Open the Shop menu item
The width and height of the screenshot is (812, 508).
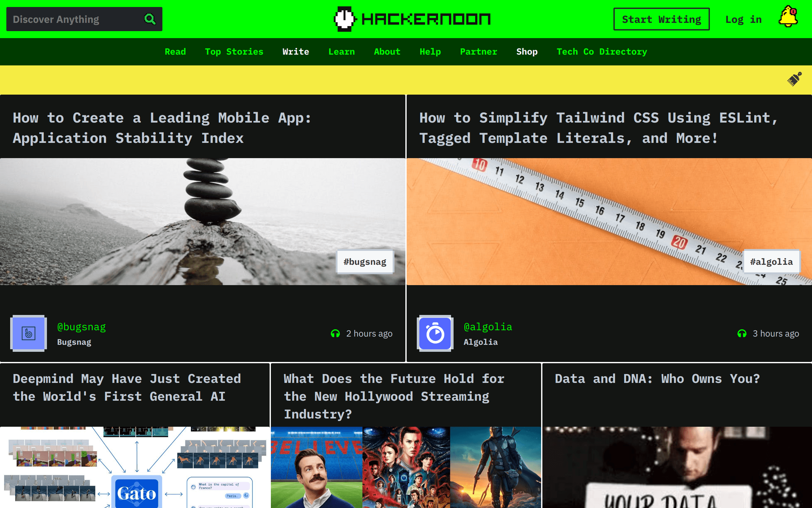527,52
